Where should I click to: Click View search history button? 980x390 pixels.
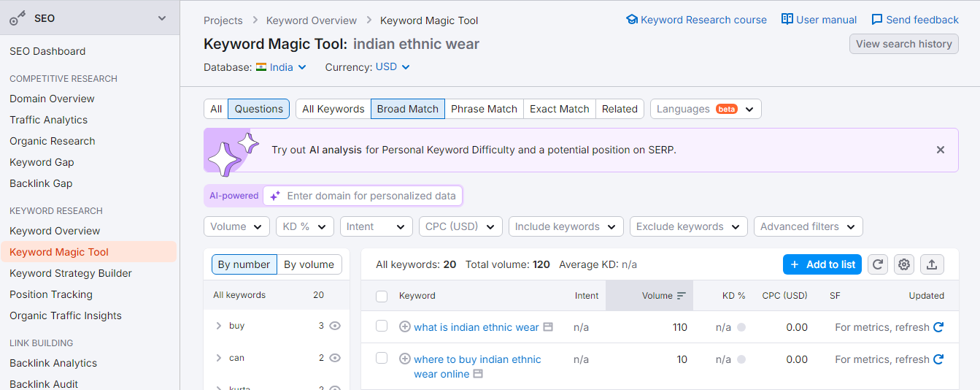(904, 44)
